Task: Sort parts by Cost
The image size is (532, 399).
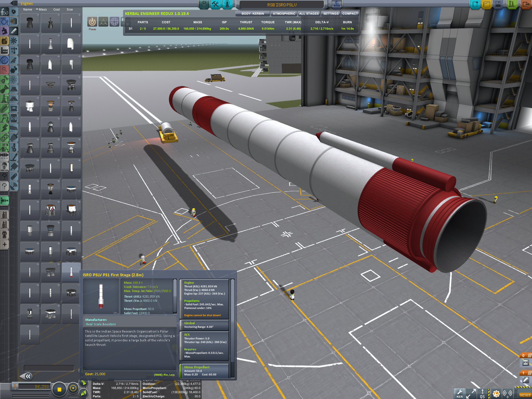Action: point(57,9)
